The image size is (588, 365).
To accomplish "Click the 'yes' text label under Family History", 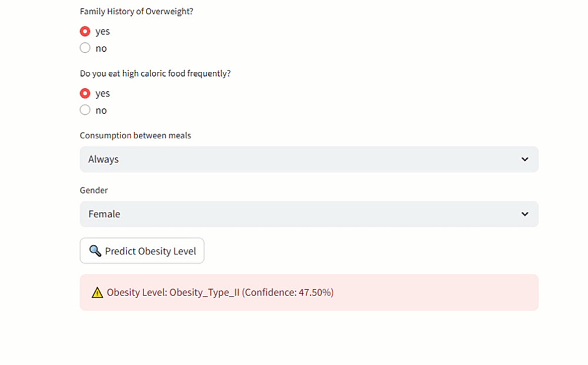I will pyautogui.click(x=102, y=32).
